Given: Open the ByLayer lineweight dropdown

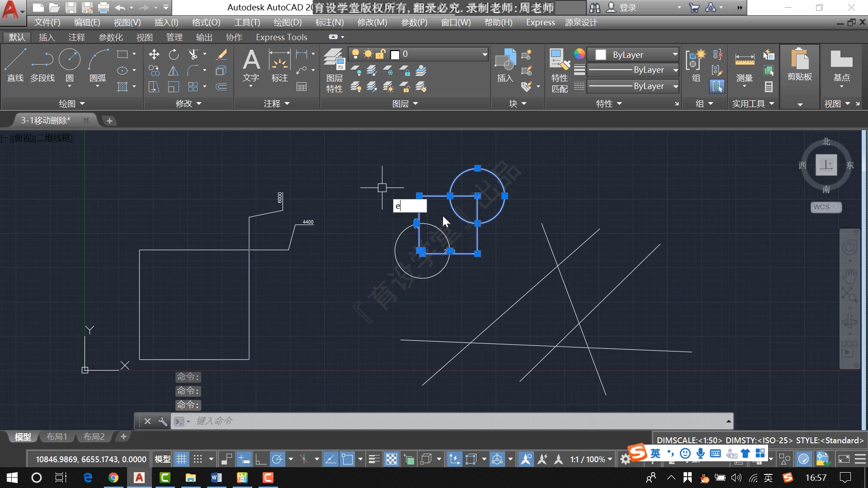Looking at the screenshot, I should point(675,70).
